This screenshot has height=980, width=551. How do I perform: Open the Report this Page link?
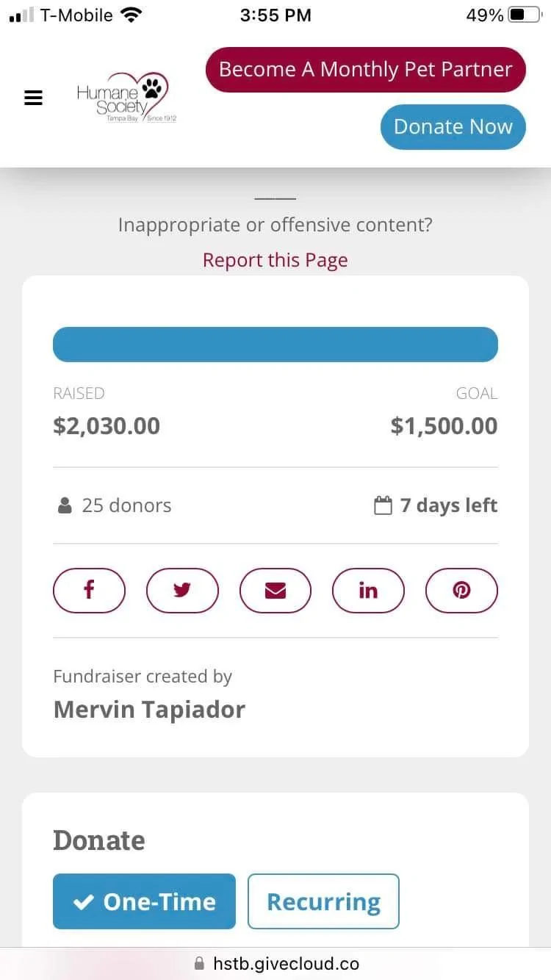[x=275, y=260]
